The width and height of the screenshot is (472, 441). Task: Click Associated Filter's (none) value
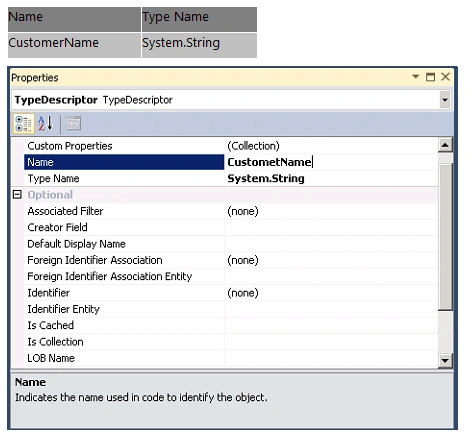point(243,211)
